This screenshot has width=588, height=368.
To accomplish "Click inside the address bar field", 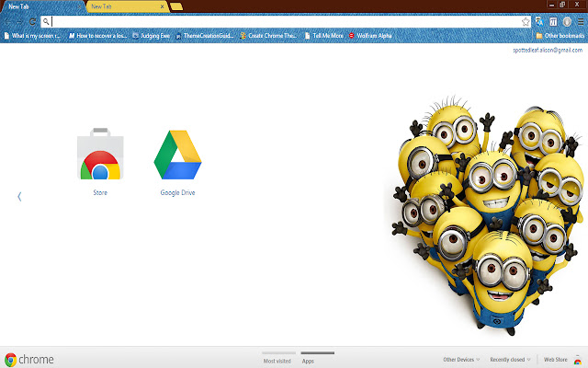I will pyautogui.click(x=286, y=22).
